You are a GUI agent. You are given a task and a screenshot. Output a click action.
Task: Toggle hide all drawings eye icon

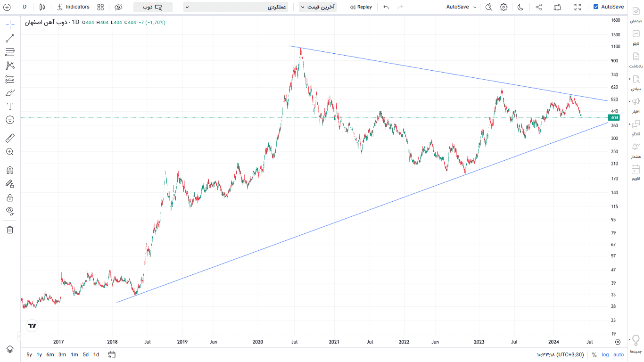click(10, 211)
